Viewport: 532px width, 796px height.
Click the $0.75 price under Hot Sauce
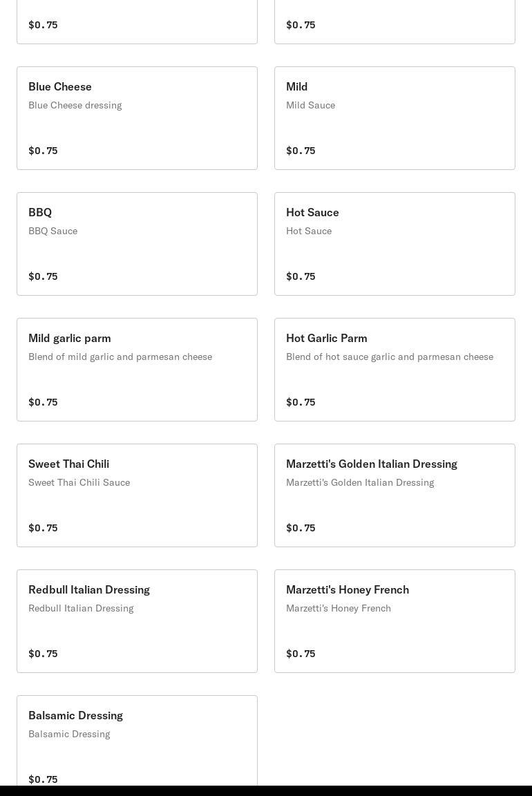point(301,276)
